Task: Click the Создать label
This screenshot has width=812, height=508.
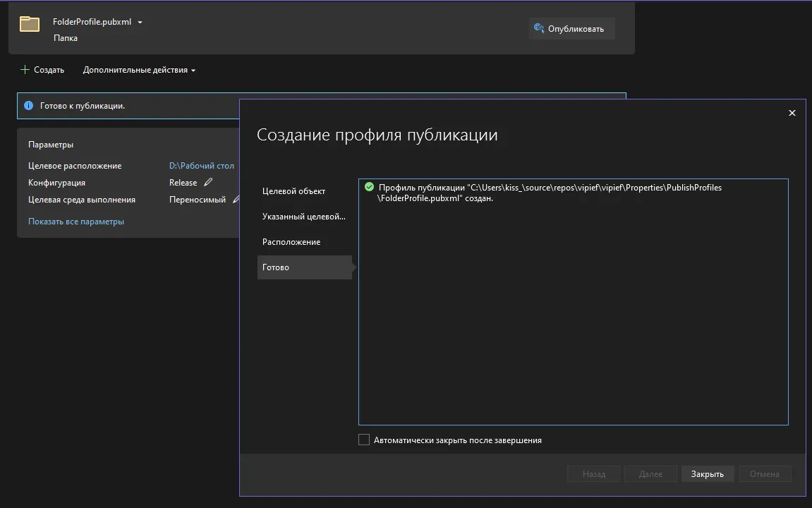Action: point(49,70)
